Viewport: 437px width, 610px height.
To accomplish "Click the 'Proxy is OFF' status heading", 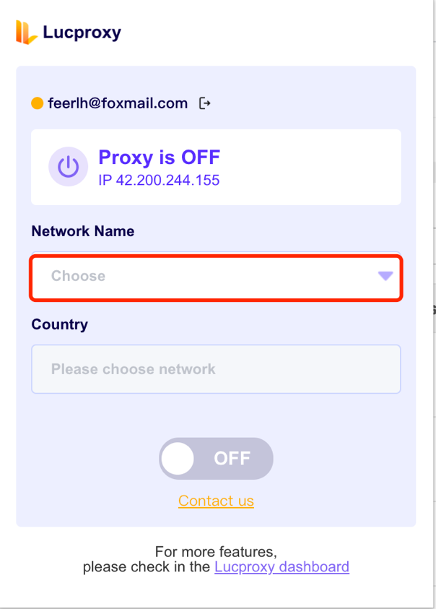I will [159, 157].
